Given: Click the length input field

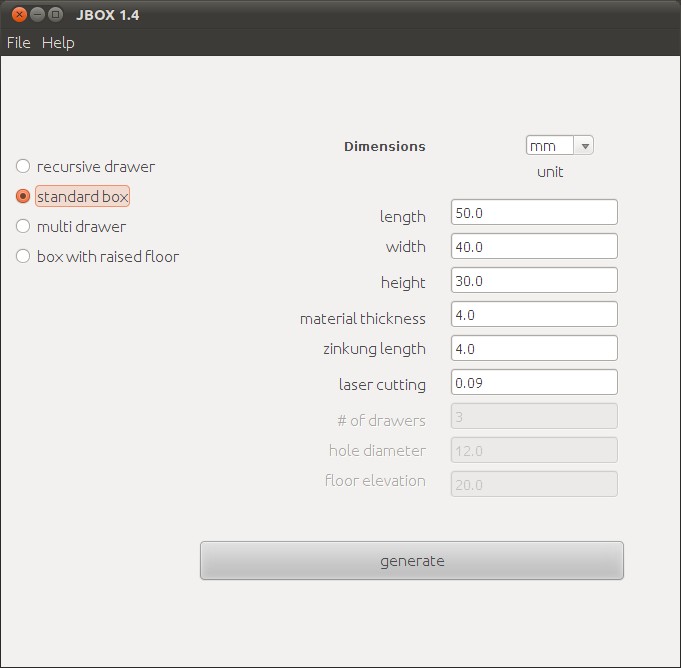Looking at the screenshot, I should [x=534, y=212].
